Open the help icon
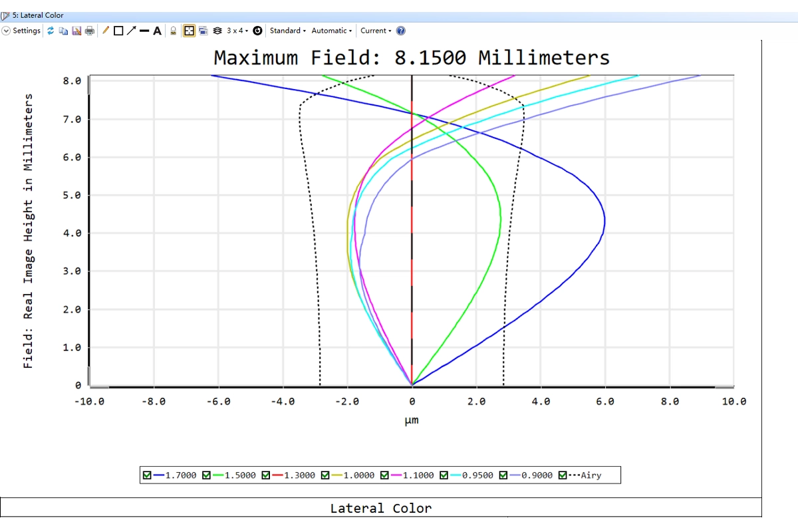The image size is (798, 532). click(401, 31)
